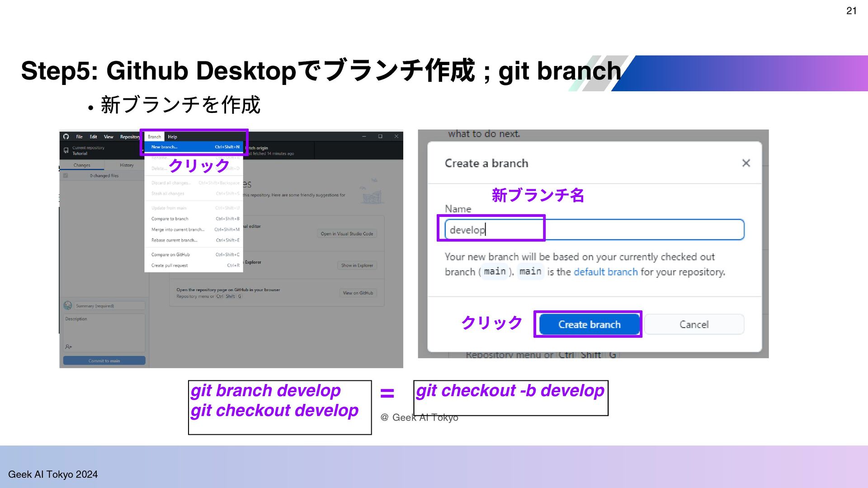Open the Help menu
The image size is (868, 488).
point(172,136)
